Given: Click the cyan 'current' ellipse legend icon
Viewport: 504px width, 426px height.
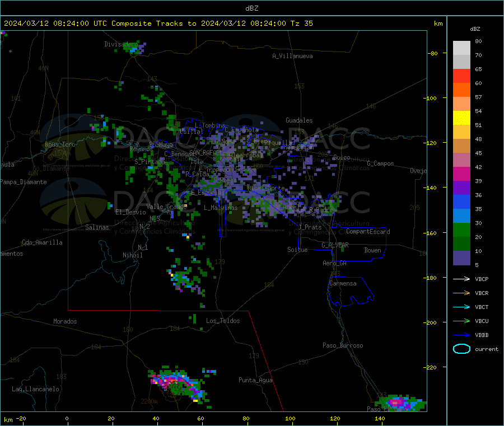Looking at the screenshot, I should pyautogui.click(x=461, y=349).
